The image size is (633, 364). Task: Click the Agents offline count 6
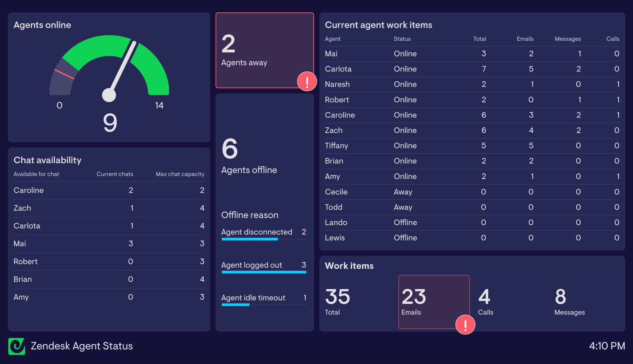pyautogui.click(x=230, y=148)
